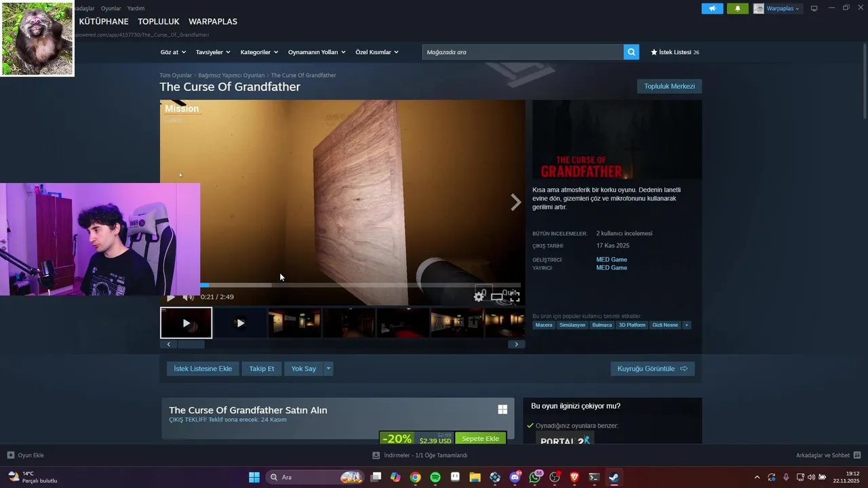
Task: Select the first trailer thumbnail
Action: click(186, 323)
